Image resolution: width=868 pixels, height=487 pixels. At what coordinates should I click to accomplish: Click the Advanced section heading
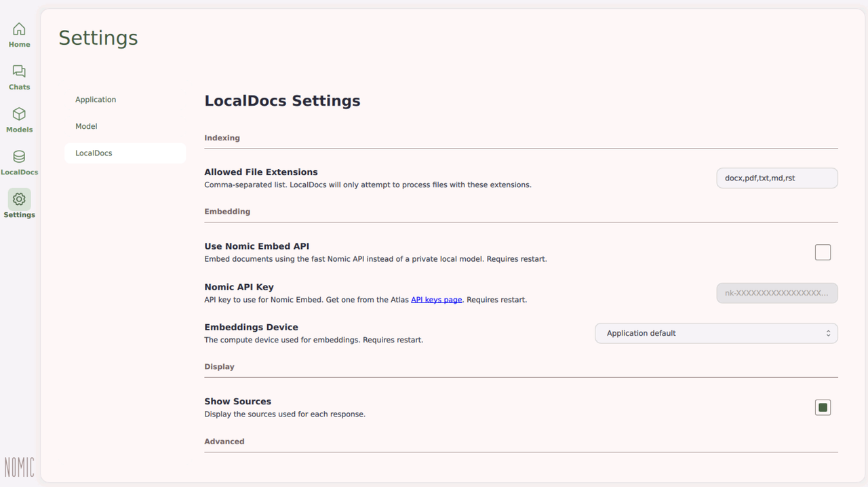[x=224, y=442]
